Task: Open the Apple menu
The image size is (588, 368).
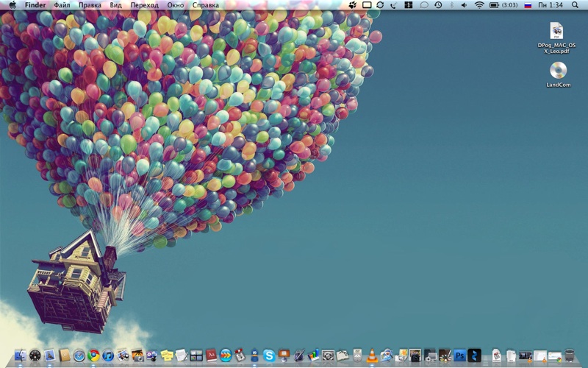Action: [12, 5]
